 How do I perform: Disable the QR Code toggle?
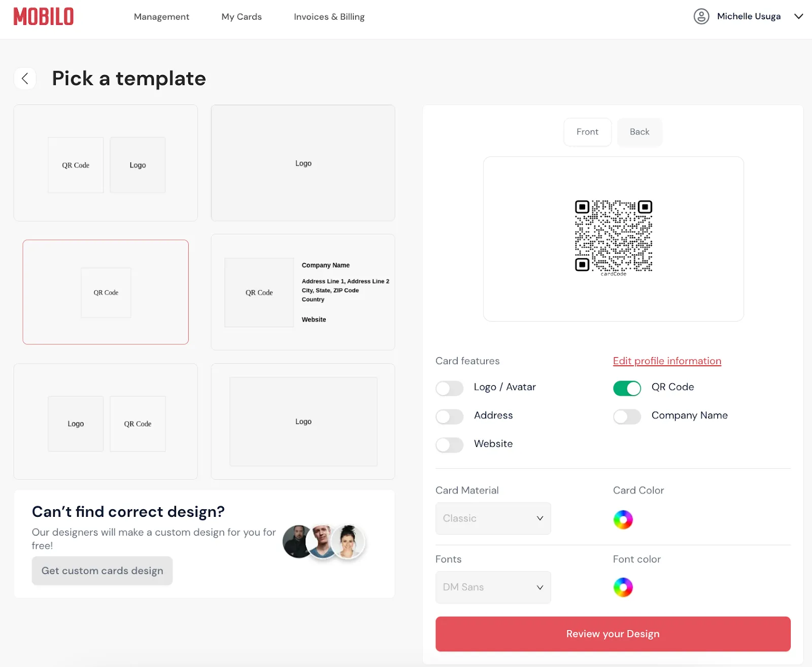tap(627, 389)
